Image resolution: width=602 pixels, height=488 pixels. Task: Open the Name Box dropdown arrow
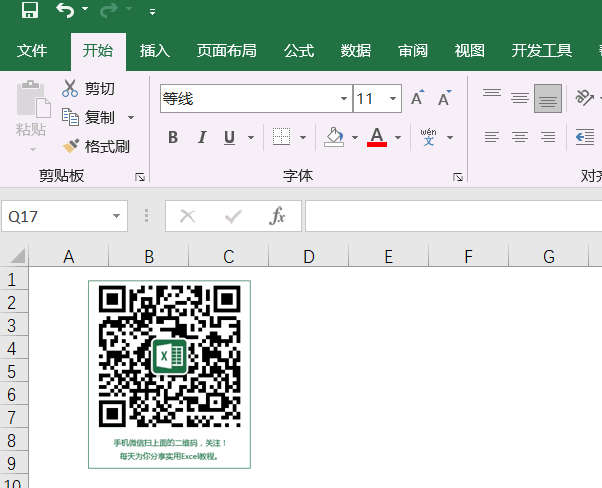pyautogui.click(x=116, y=216)
